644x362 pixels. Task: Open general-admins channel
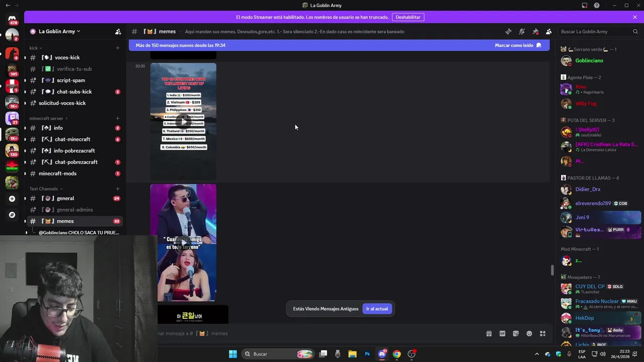coord(74,210)
